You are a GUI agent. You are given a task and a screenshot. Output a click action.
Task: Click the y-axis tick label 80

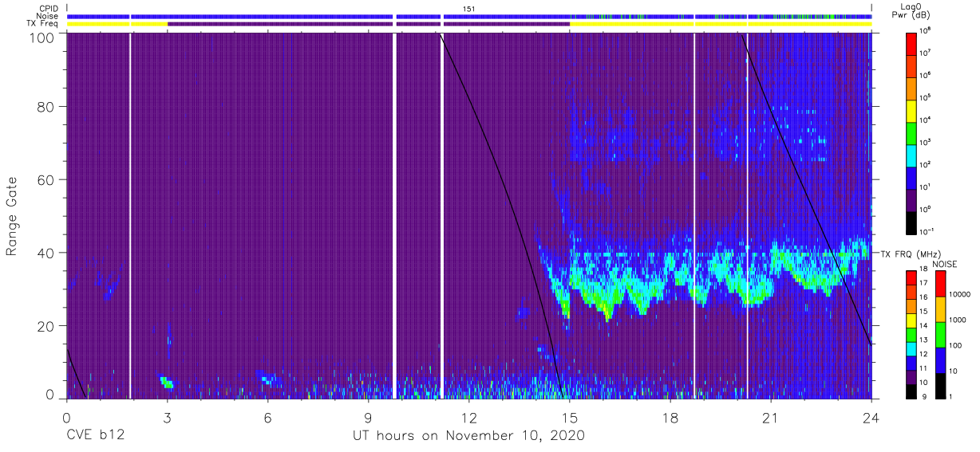pos(46,108)
